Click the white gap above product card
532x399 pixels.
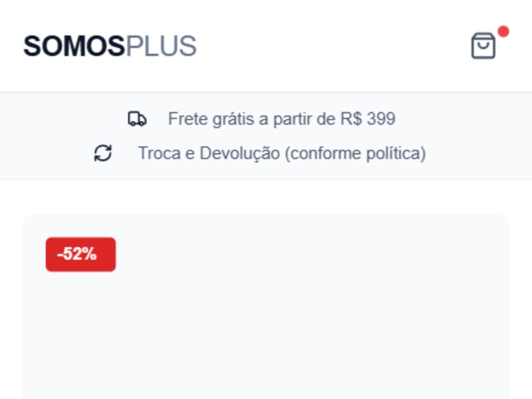(x=266, y=197)
